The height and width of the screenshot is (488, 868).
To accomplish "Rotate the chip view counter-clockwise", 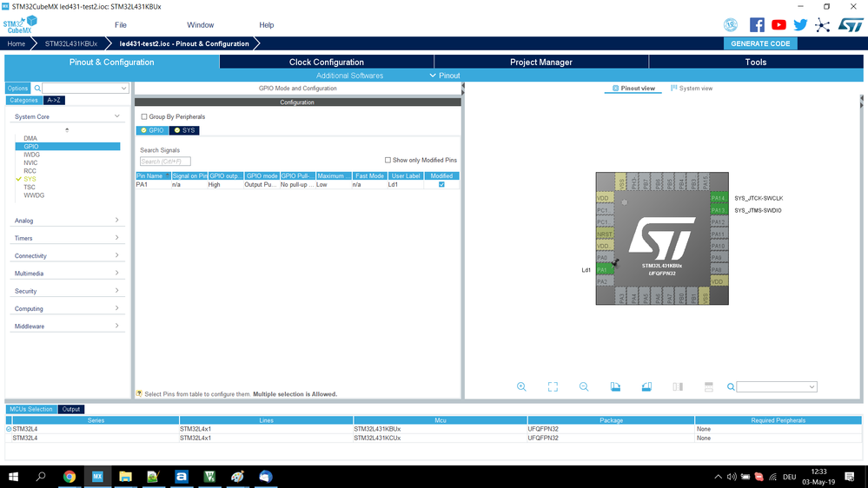I will click(x=646, y=386).
